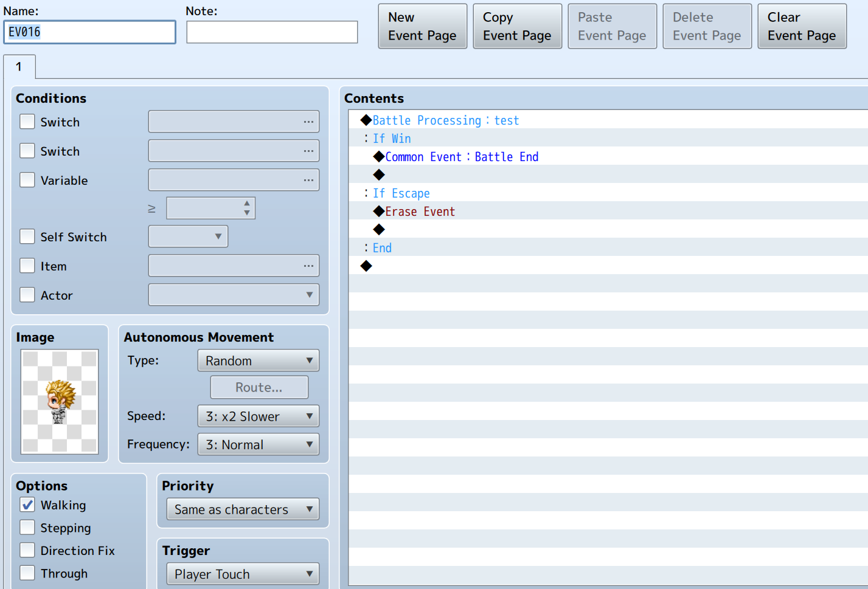868x589 pixels.
Task: Select the empty command line below End
Action: [x=608, y=266]
